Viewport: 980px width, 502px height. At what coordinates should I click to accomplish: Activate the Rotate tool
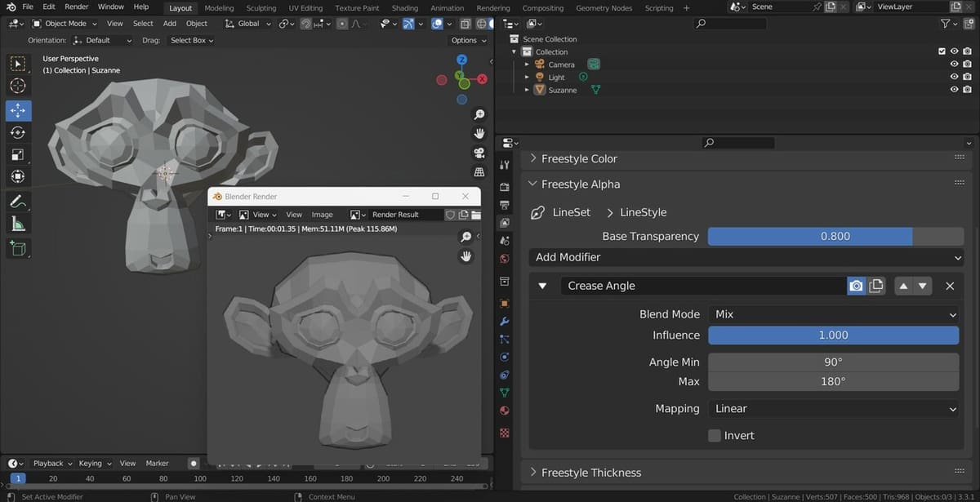pyautogui.click(x=18, y=132)
